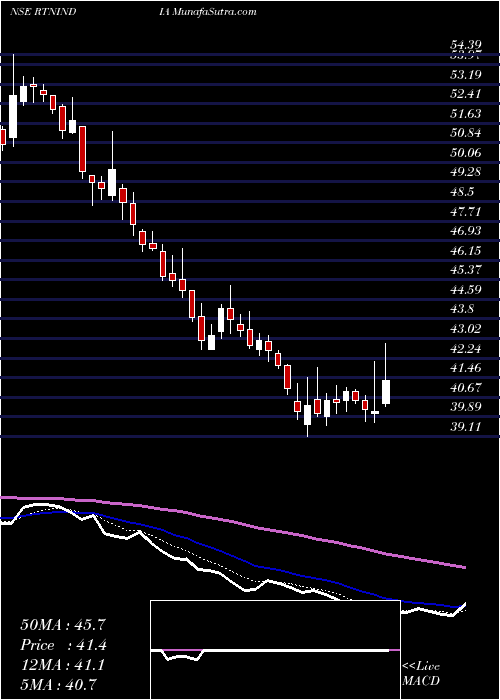This screenshot has height=700, width=500.
Task: Select the 48.5 price level label
Action: click(462, 192)
